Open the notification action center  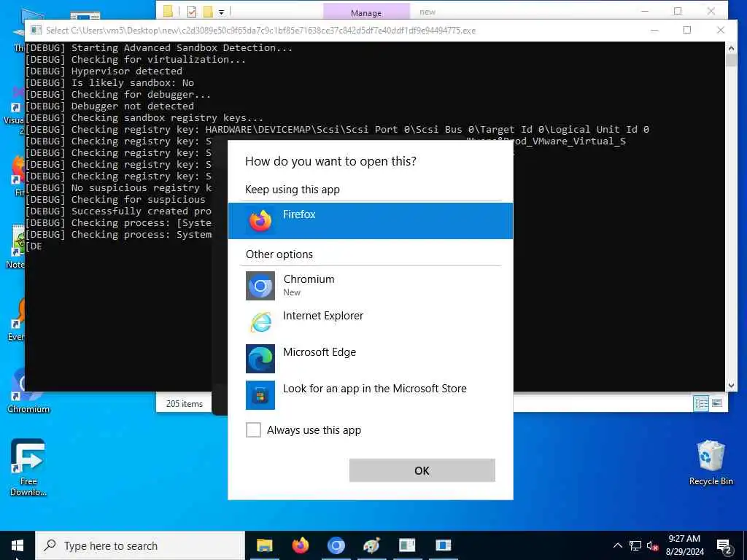[724, 545]
